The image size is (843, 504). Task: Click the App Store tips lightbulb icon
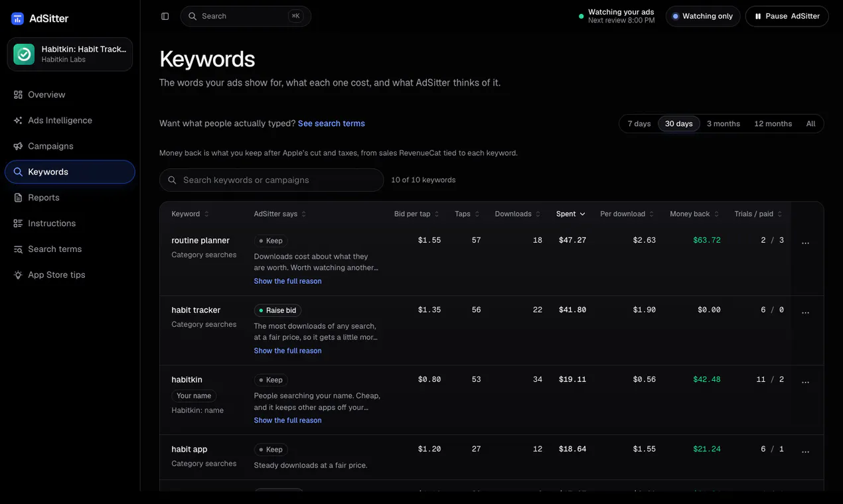tap(18, 275)
